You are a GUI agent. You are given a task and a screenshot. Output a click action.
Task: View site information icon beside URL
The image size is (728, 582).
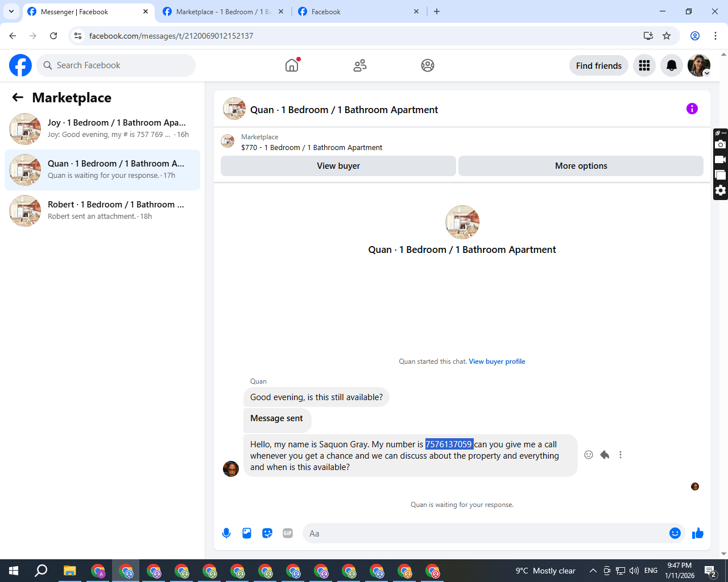(x=78, y=36)
